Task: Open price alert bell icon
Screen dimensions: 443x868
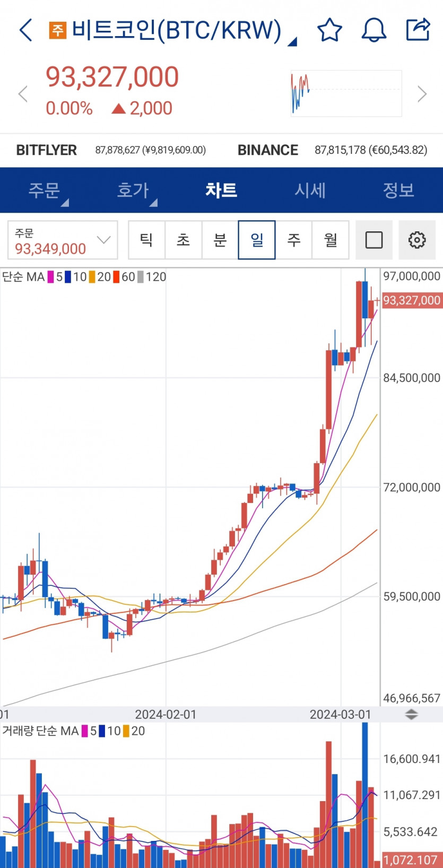Action: click(x=373, y=30)
